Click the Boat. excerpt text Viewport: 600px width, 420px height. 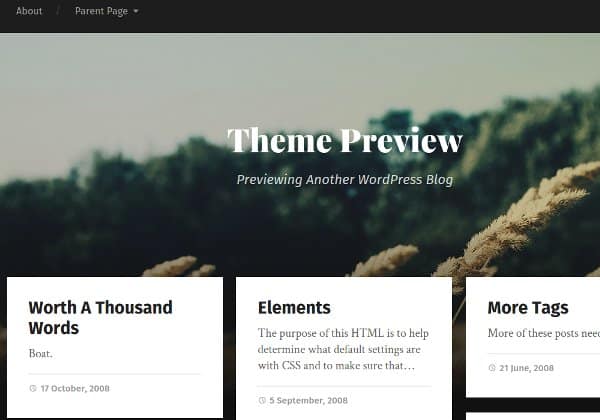(41, 353)
